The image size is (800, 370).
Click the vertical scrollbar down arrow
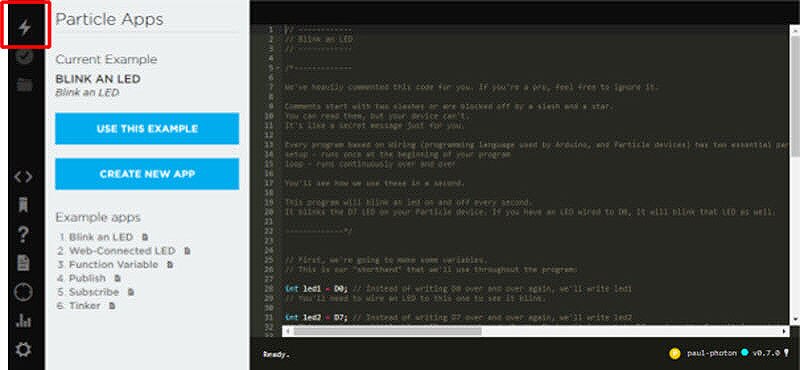[x=795, y=319]
